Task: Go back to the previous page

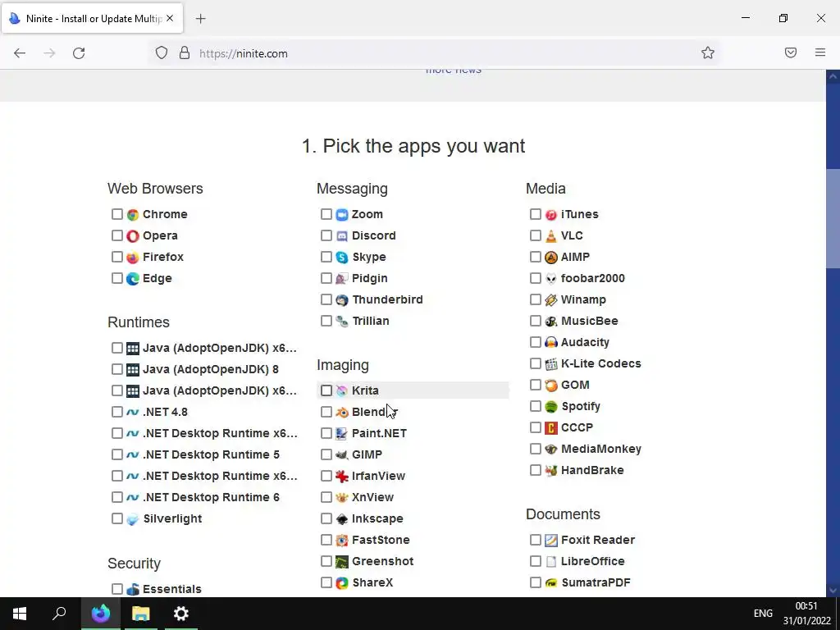Action: point(20,53)
